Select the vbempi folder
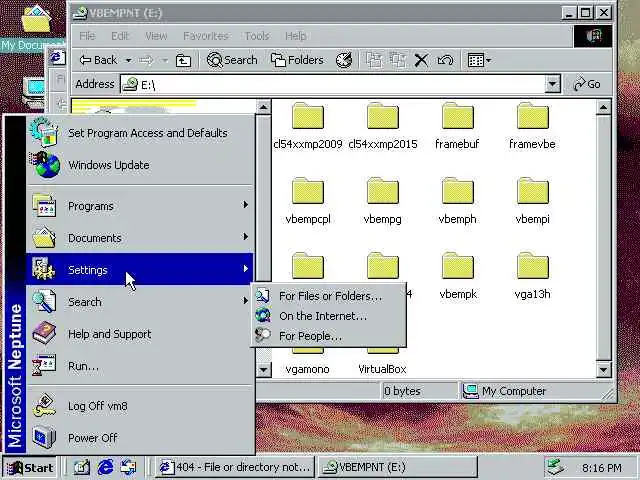This screenshot has width=640, height=480. tap(532, 201)
